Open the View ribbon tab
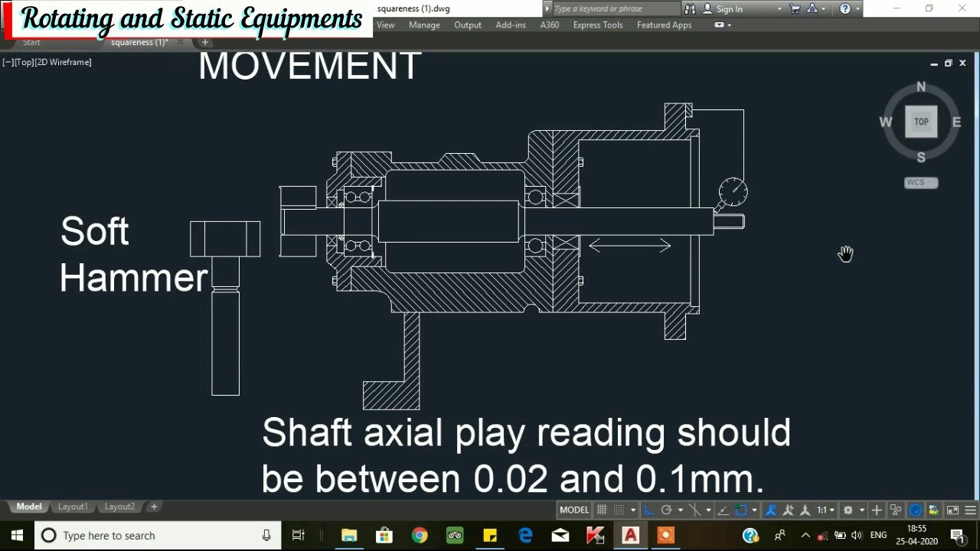This screenshot has width=980, height=551. point(386,25)
